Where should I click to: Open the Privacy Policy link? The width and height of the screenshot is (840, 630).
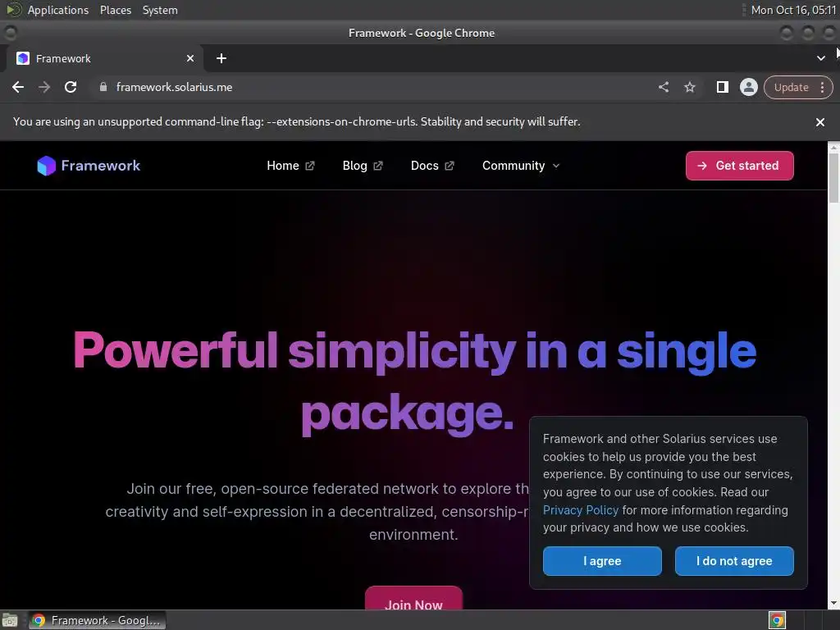[580, 510]
